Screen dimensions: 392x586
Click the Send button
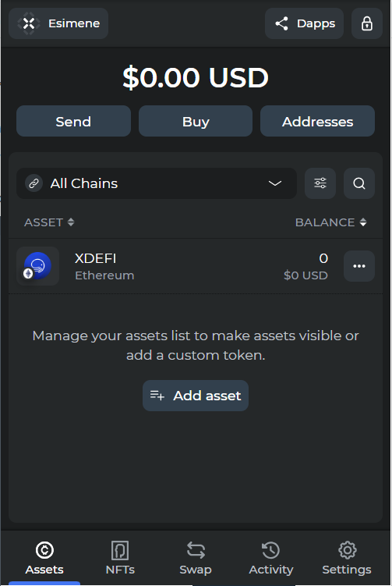pos(73,121)
